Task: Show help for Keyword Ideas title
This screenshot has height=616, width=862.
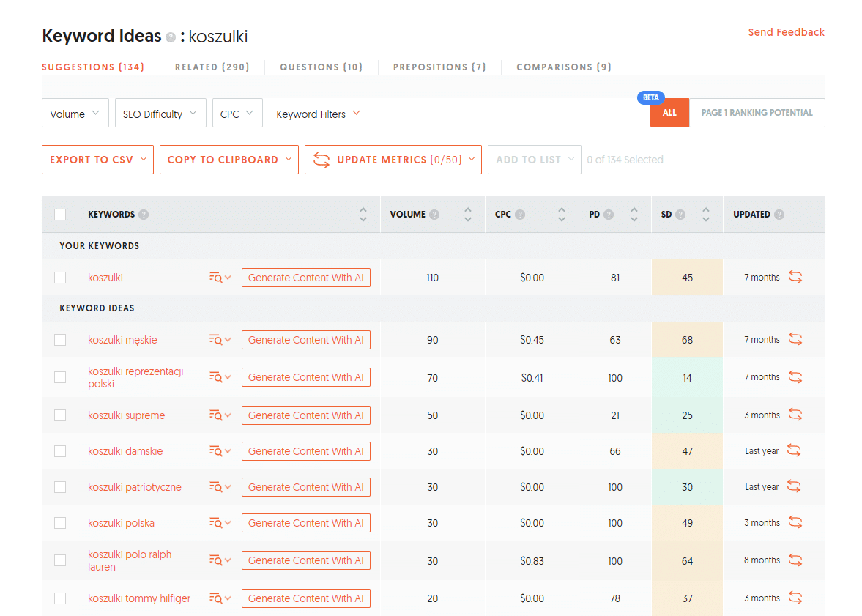Action: pyautogui.click(x=171, y=37)
